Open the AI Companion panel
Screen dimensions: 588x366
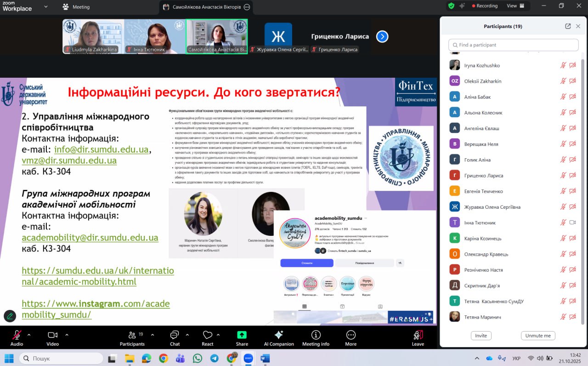pos(278,335)
